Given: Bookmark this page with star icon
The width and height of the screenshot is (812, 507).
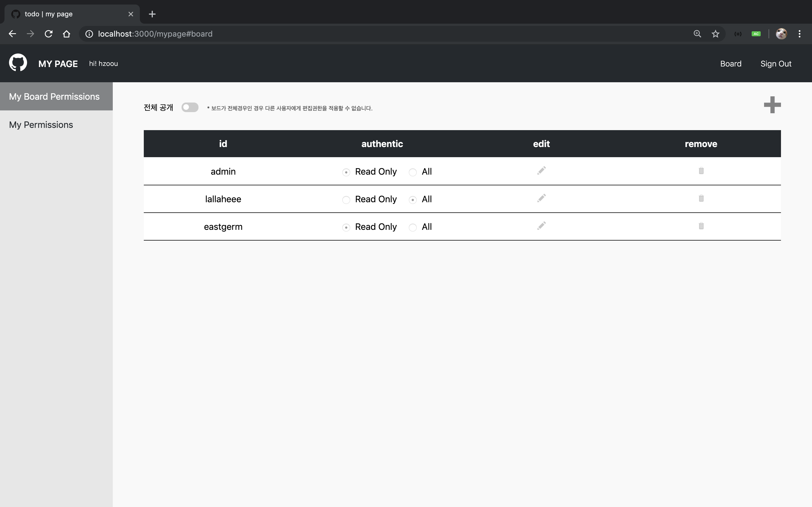Looking at the screenshot, I should (x=715, y=34).
